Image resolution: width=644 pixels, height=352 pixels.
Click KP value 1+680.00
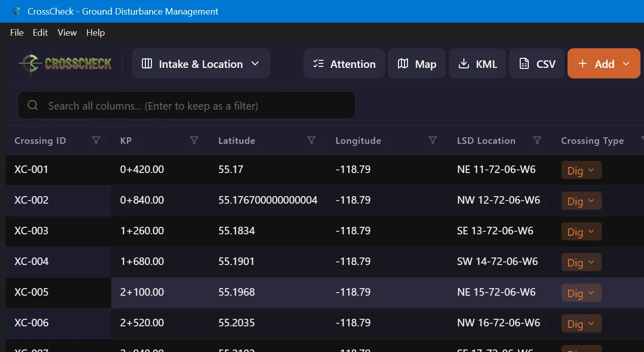tap(142, 261)
